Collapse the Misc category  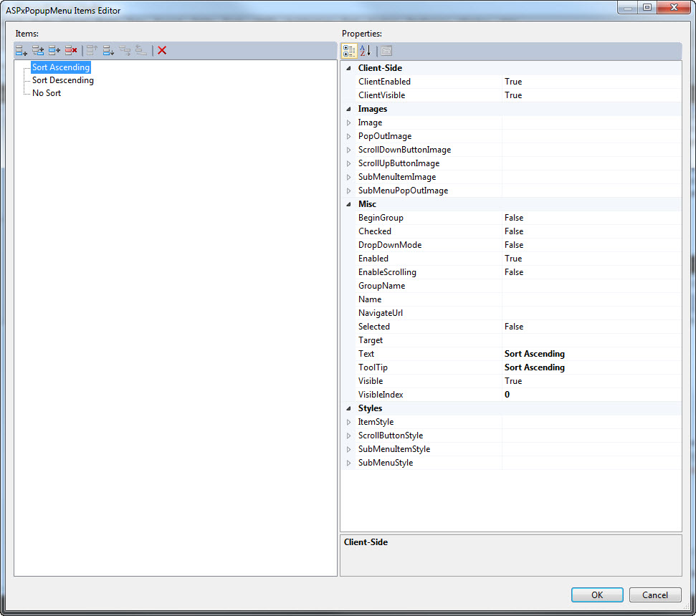pyautogui.click(x=348, y=204)
